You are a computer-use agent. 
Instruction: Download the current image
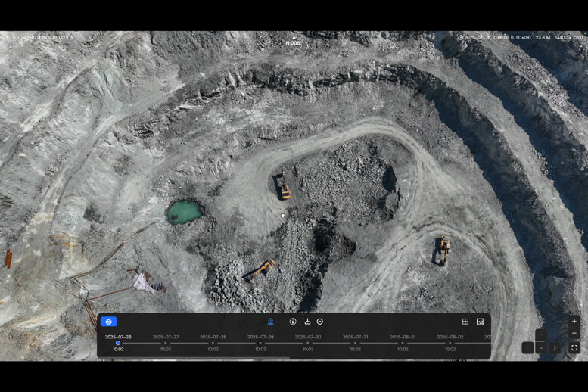point(307,322)
